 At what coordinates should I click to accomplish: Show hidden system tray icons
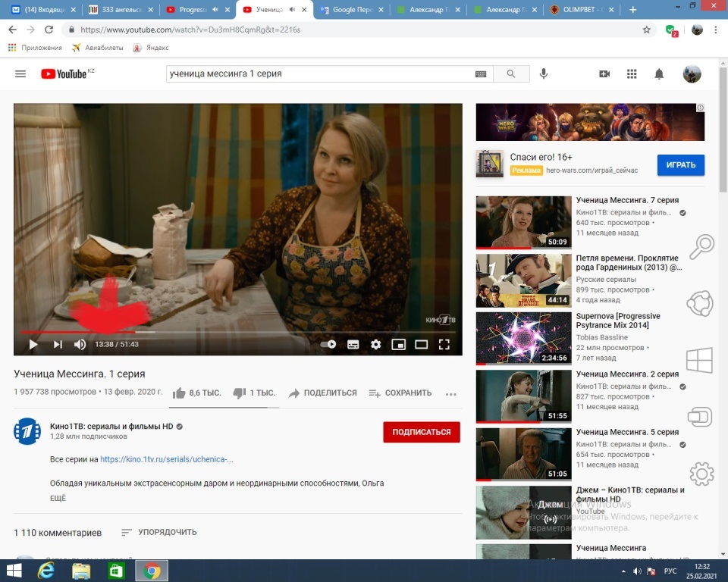(623, 571)
